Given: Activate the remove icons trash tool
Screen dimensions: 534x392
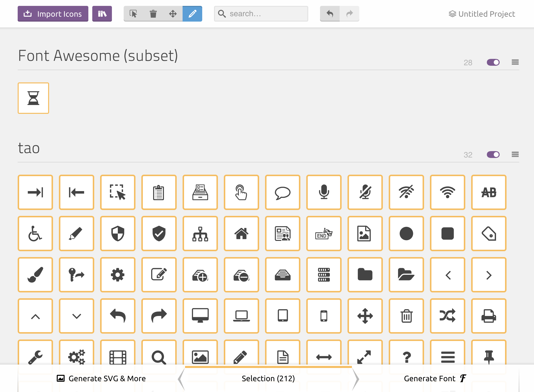Looking at the screenshot, I should tap(153, 14).
